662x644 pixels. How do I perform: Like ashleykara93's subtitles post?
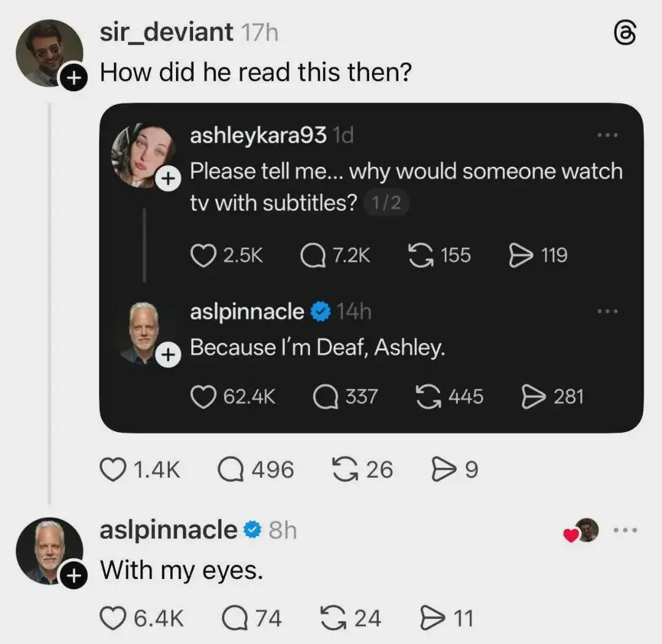coord(205,256)
